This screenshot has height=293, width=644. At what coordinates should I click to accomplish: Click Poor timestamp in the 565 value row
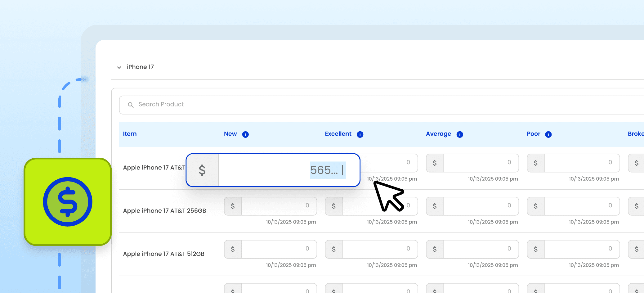click(594, 179)
